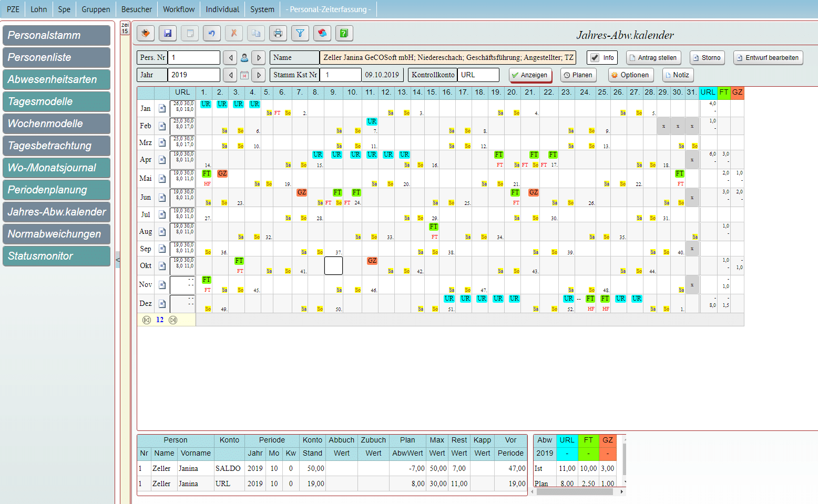
Task: Open Normabweichungen in the sidebar
Action: coord(57,234)
